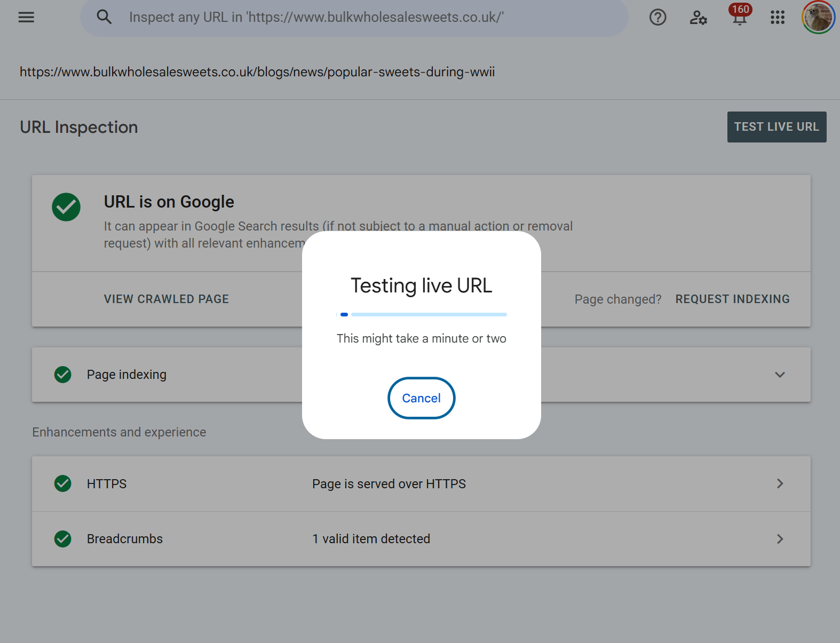Open the Help question mark icon
Screen dimensions: 840x643
point(657,18)
